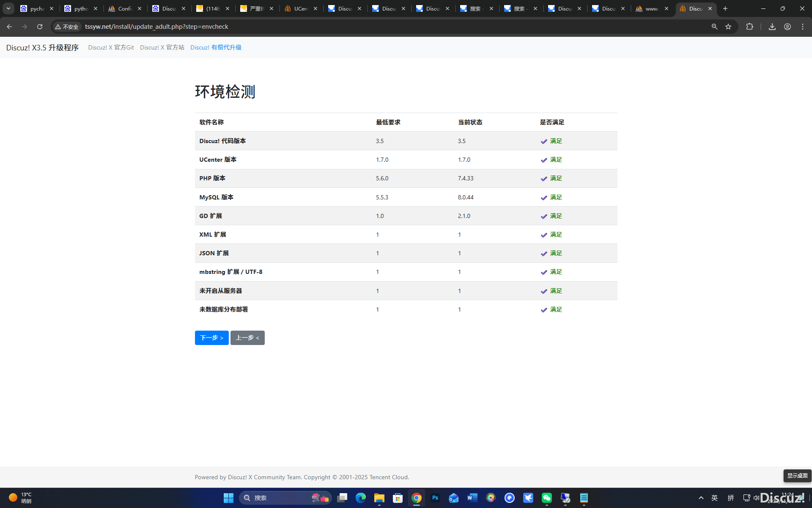This screenshot has width=812, height=508.
Task: Open the tab search dropdown arrow
Action: coord(8,8)
